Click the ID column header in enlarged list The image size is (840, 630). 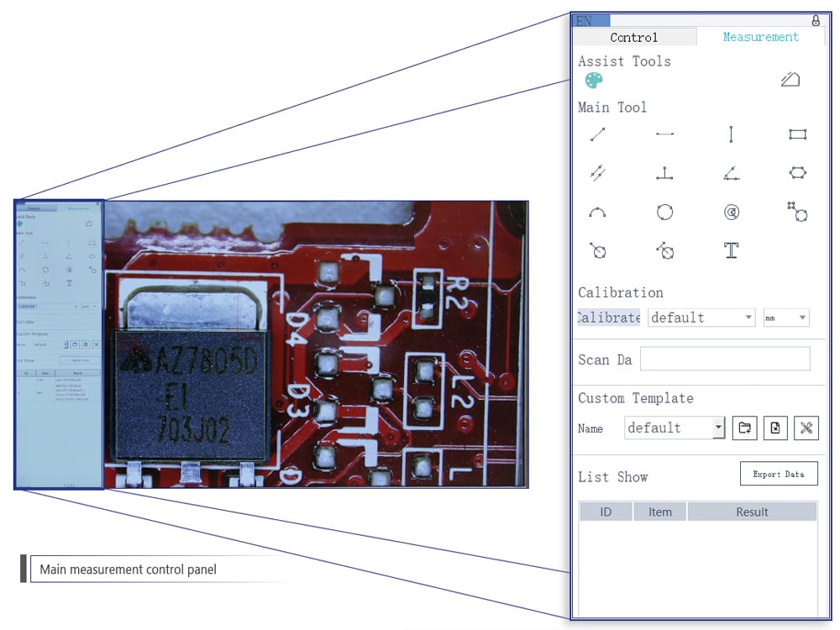point(606,512)
